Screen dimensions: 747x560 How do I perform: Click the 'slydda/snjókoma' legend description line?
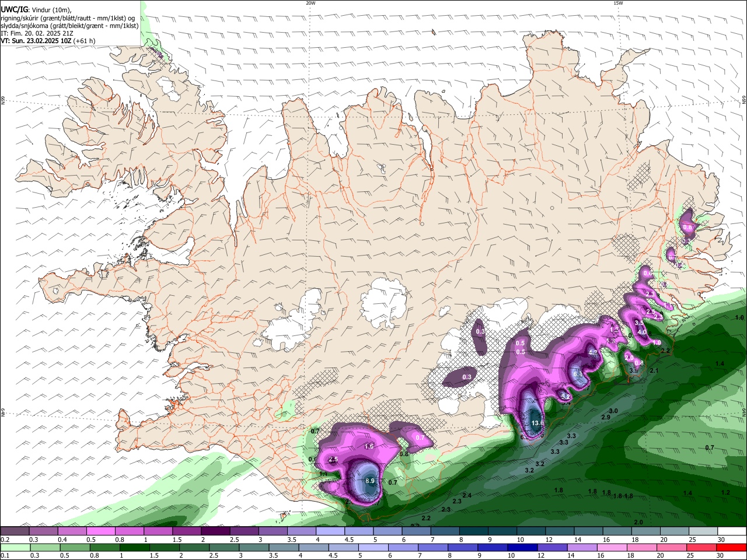pyautogui.click(x=69, y=26)
